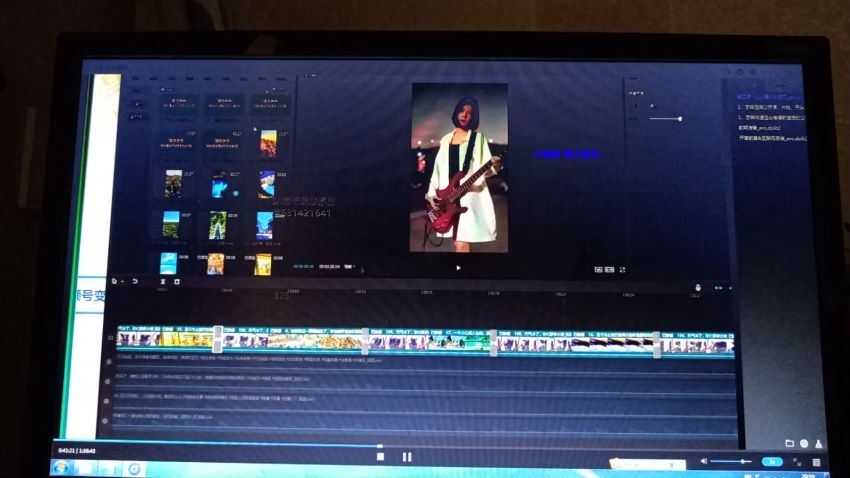This screenshot has width=850, height=478.
Task: Open the second Windows taskbar icon
Action: point(85,468)
